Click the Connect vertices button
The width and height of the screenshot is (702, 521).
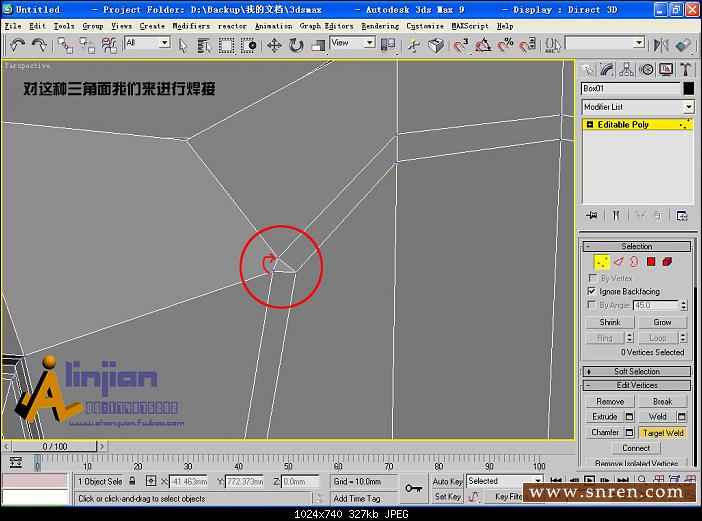click(636, 448)
